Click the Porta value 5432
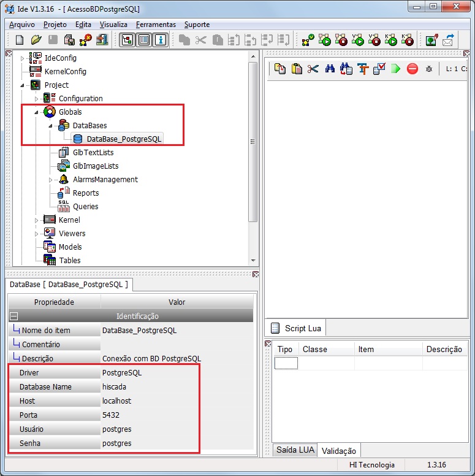This screenshot has width=475, height=476. (111, 415)
